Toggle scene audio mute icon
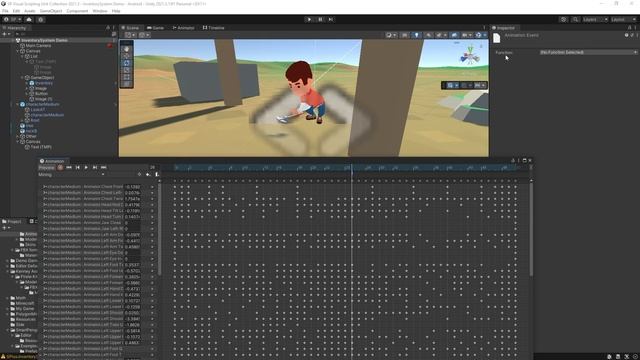640x360 pixels. click(429, 35)
